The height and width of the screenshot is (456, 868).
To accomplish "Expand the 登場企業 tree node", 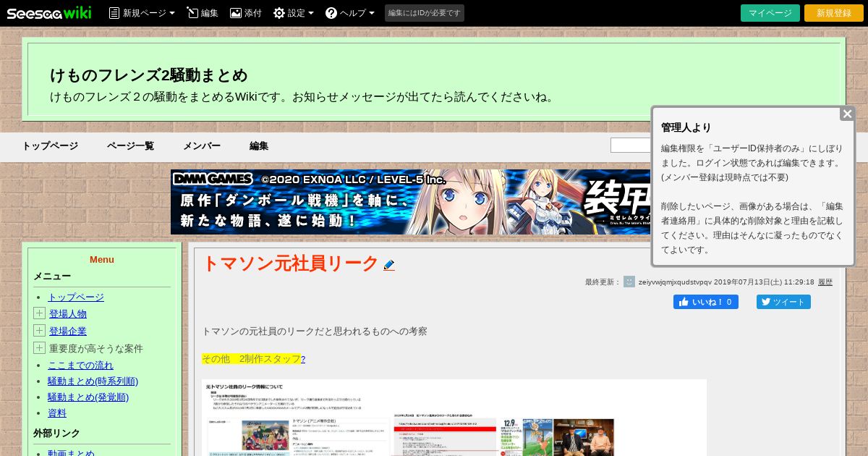I will (x=39, y=330).
